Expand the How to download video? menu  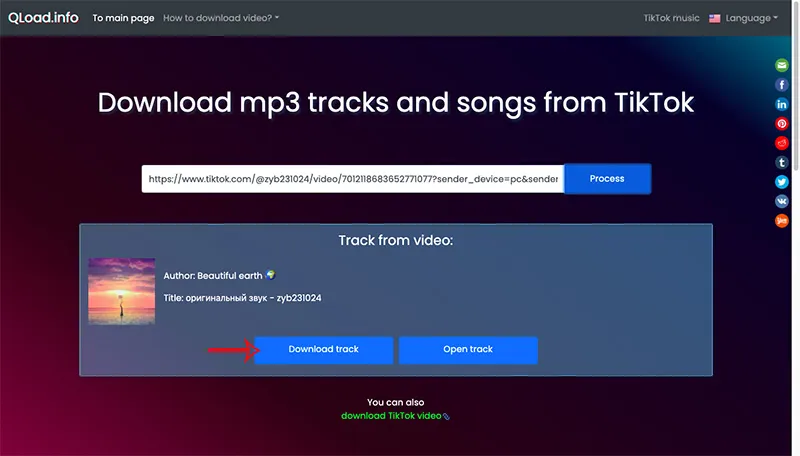[x=221, y=18]
